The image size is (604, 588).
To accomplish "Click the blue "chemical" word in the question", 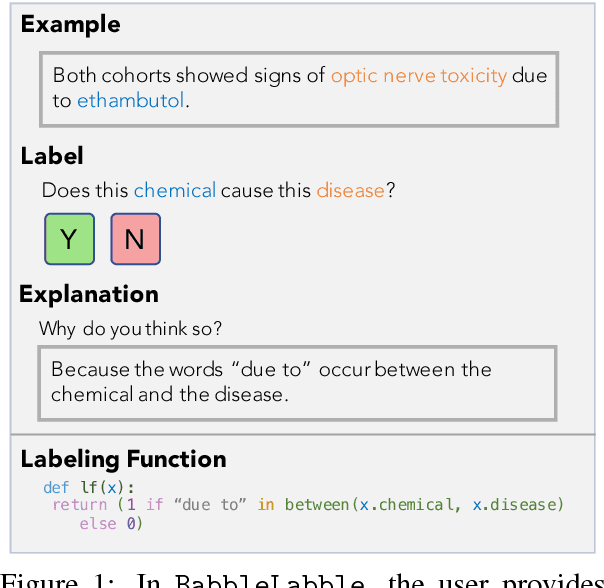I will tap(174, 189).
